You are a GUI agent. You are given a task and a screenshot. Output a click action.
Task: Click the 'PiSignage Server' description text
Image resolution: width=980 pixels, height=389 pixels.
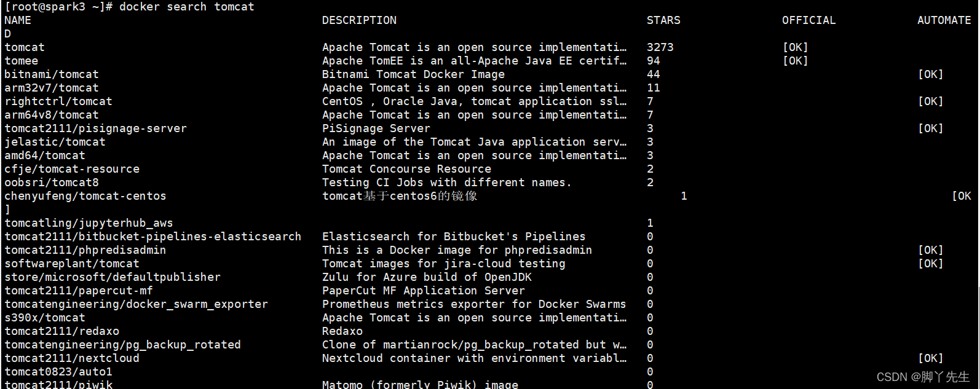coord(376,128)
